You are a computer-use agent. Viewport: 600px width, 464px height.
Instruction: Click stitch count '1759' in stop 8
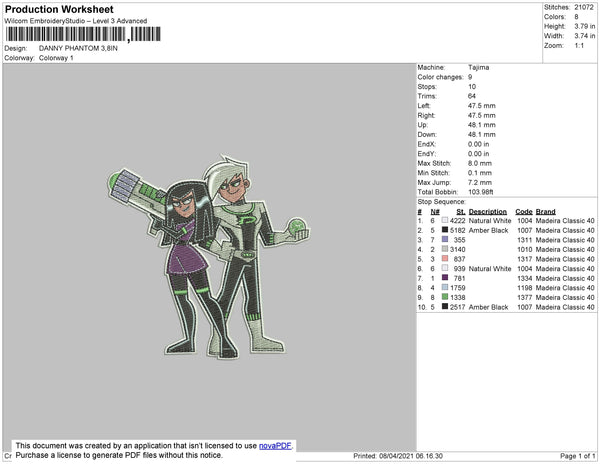(458, 288)
